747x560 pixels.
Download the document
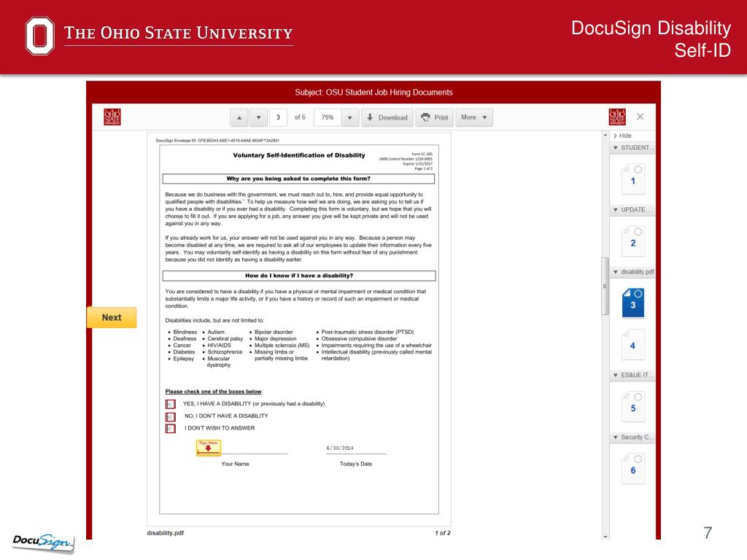[x=387, y=117]
